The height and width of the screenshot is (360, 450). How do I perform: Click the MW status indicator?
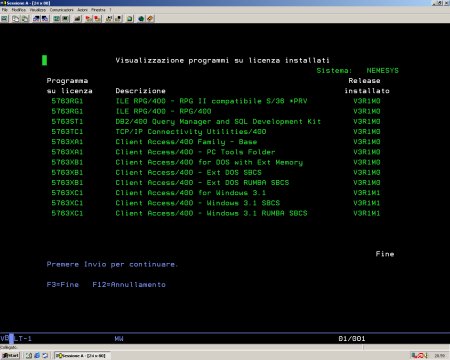119,339
